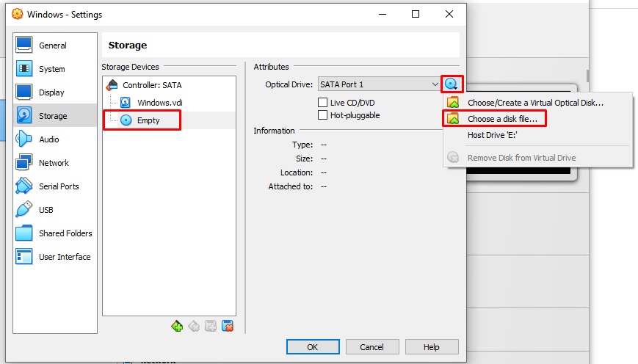Select Host Drive 'E:' menu item
638x364 pixels.
(537, 135)
